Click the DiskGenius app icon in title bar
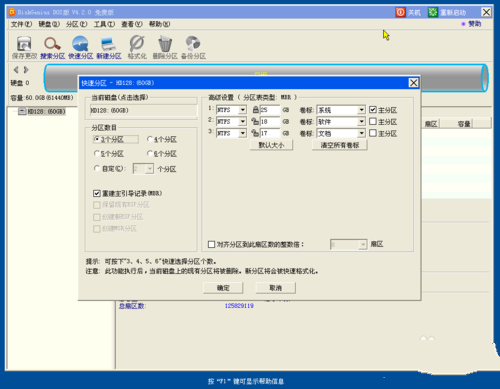This screenshot has height=389, width=500. tap(12, 12)
